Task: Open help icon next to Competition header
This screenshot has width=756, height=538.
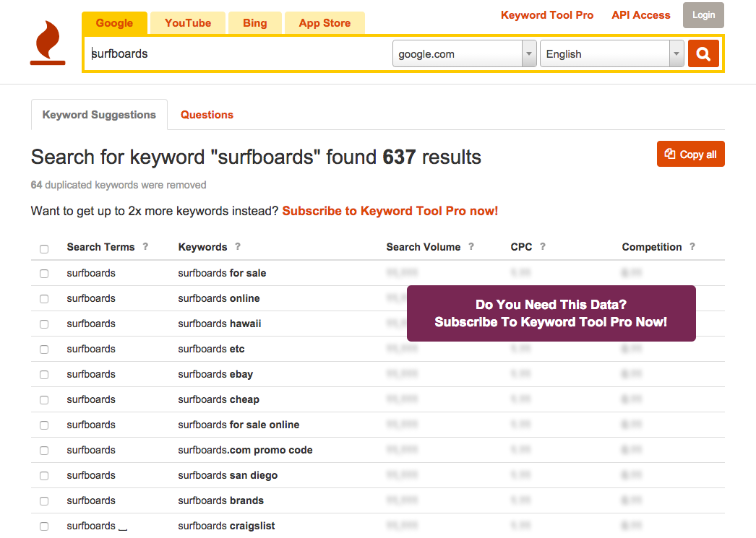Action: 692,246
